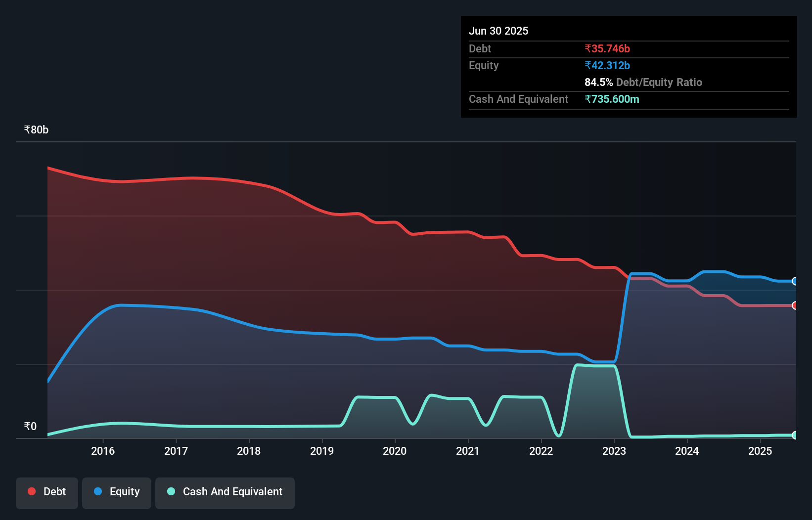Click the red Debt legend dot

(x=31, y=491)
